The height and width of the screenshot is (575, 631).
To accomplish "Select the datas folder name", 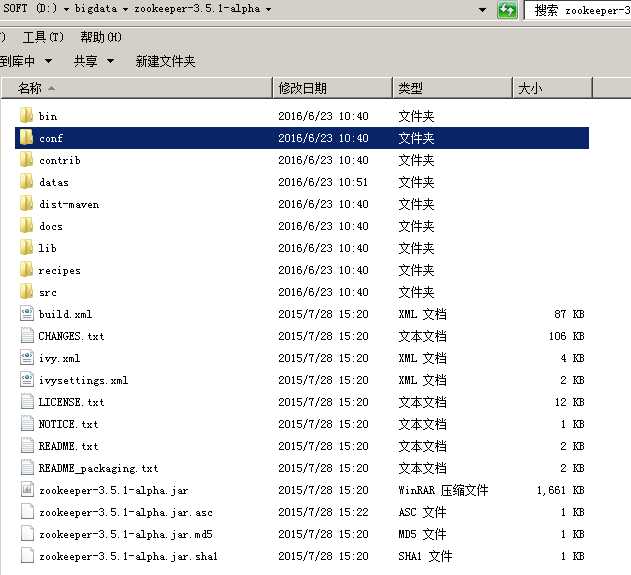I will (54, 182).
